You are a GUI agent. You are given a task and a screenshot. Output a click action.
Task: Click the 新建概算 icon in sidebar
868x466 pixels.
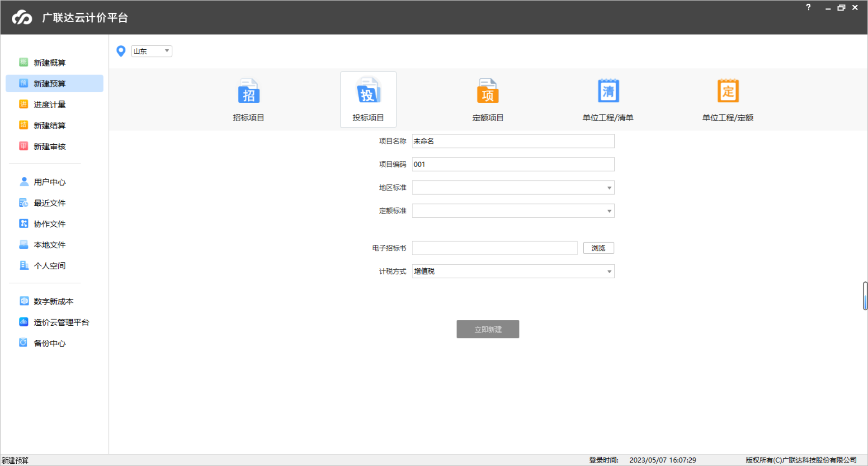pyautogui.click(x=24, y=62)
